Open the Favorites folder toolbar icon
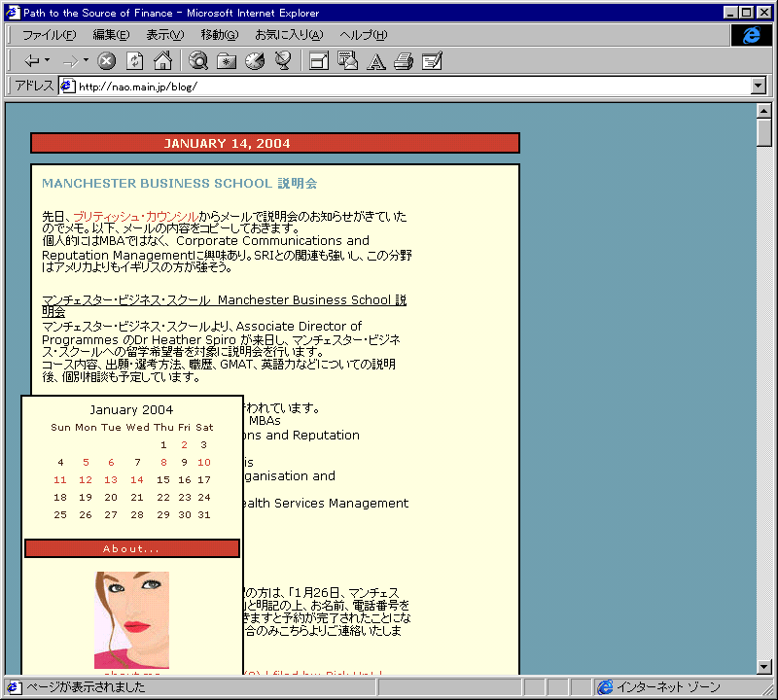Viewport: 778px width, 700px height. (227, 61)
